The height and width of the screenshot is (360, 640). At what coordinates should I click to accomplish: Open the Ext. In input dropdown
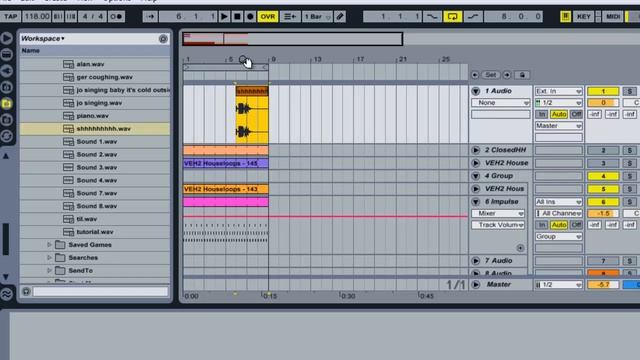tap(558, 91)
